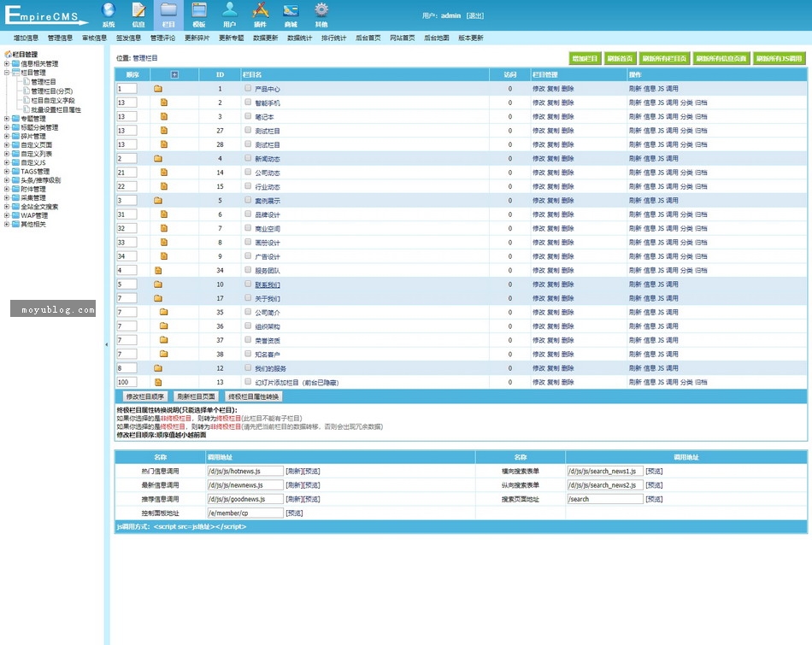Click the plus icon in the table header
Image resolution: width=812 pixels, height=645 pixels.
[174, 74]
